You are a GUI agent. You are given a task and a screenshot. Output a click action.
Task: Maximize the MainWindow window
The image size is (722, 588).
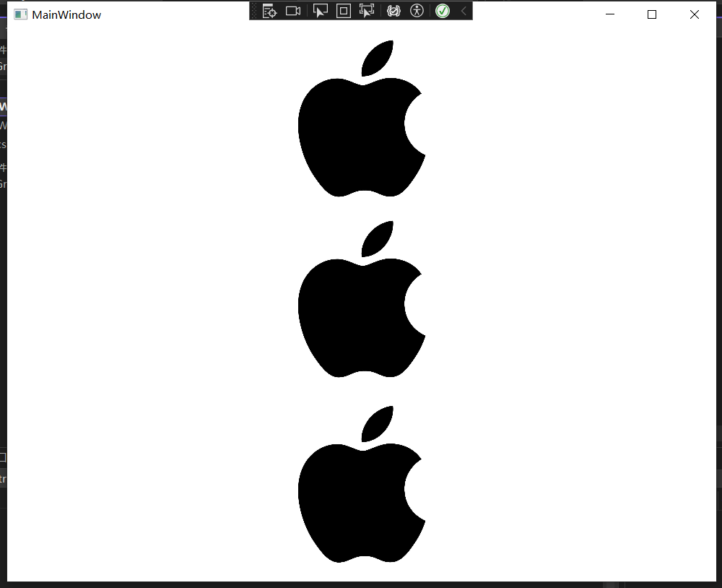tap(652, 14)
